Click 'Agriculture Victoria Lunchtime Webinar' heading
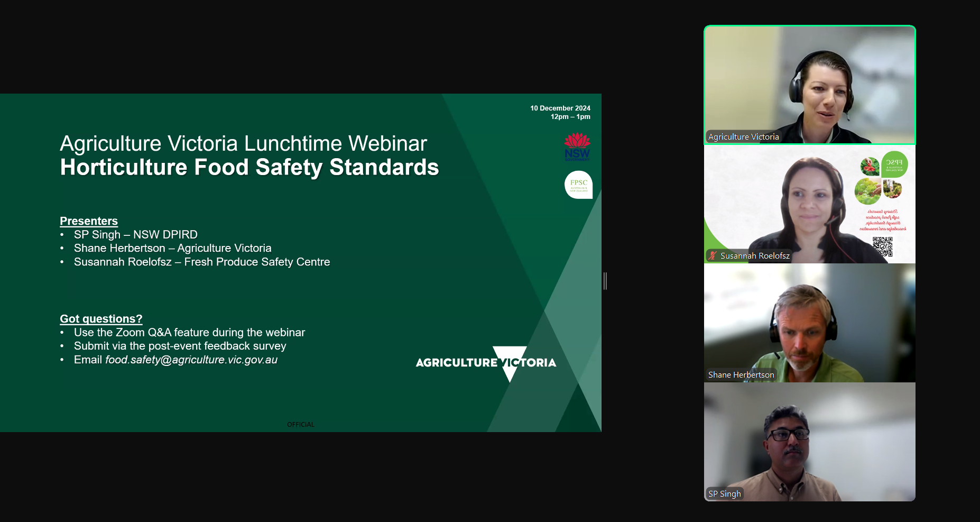 point(243,143)
